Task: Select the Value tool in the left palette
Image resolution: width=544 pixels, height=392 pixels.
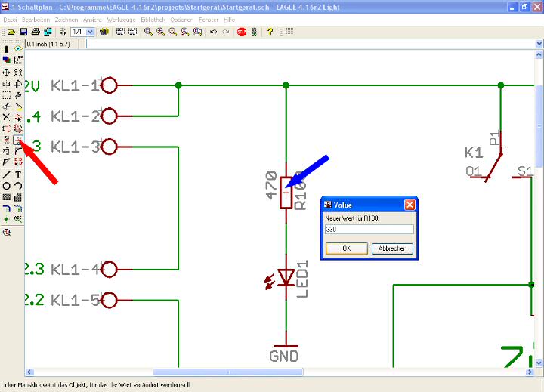Action: [18, 140]
